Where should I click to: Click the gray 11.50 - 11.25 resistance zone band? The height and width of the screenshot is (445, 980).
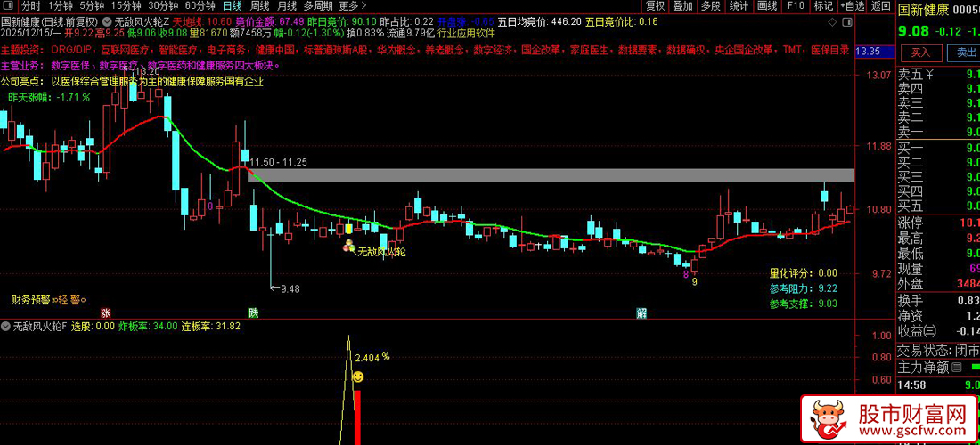[551, 175]
